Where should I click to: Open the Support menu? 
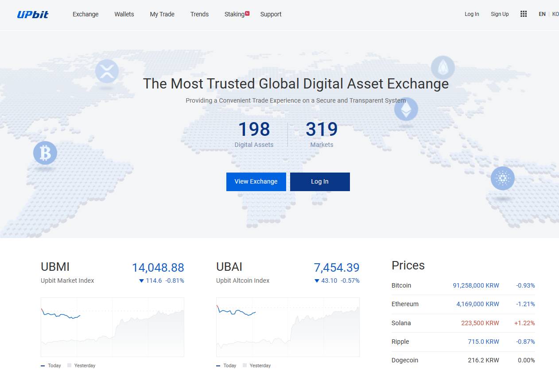click(x=271, y=14)
